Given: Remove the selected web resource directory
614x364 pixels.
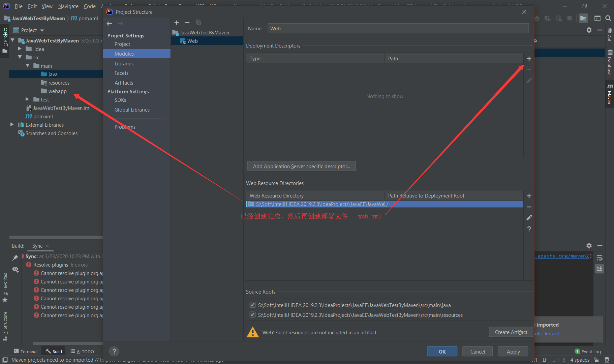Looking at the screenshot, I should pyautogui.click(x=529, y=207).
